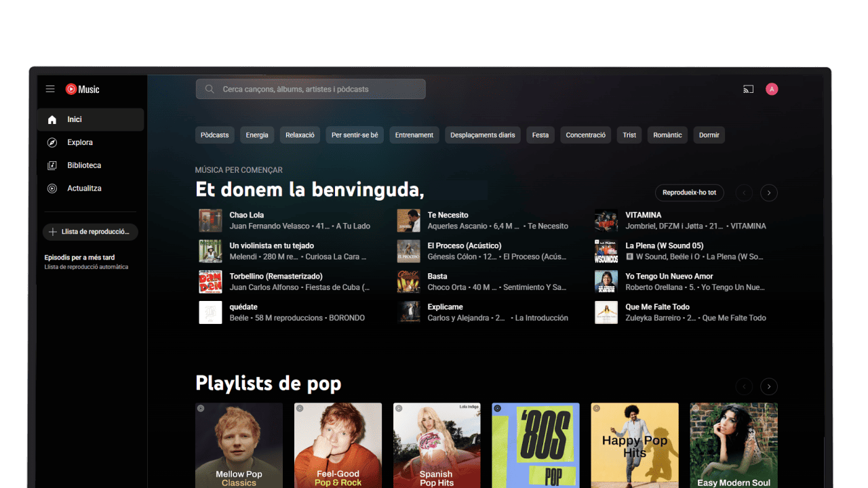Focus the search box 'Cerca cançons, àlbums'
The width and height of the screenshot is (868, 488).
(x=311, y=89)
